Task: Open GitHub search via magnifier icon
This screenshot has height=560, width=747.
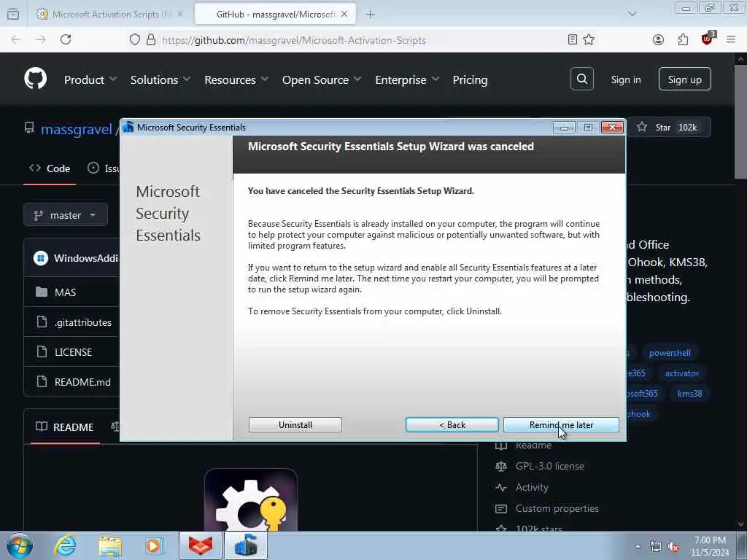Action: [x=581, y=79]
